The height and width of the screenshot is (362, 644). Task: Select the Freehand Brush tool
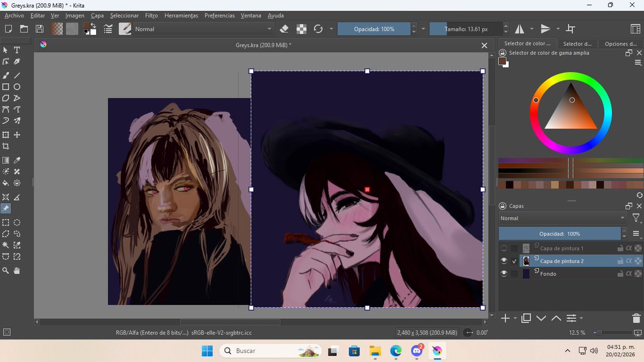coord(5,76)
